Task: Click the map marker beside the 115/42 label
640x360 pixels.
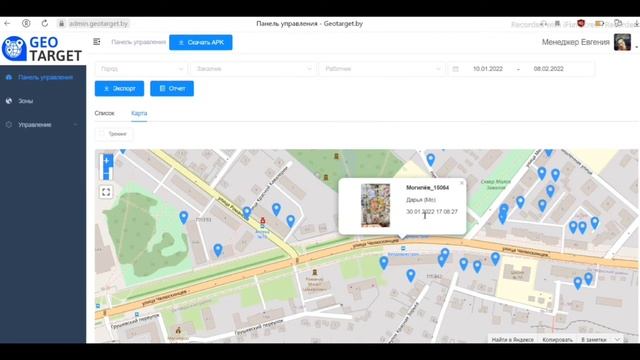Action: (x=411, y=275)
